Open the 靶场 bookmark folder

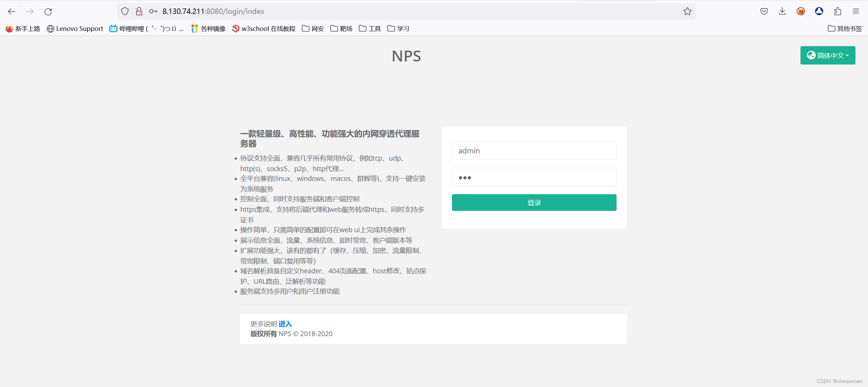point(341,29)
